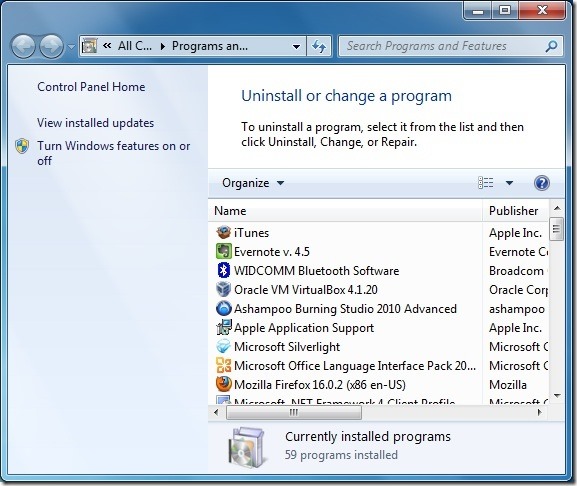Click the Ashampoo Burning Studio icon

[x=223, y=308]
